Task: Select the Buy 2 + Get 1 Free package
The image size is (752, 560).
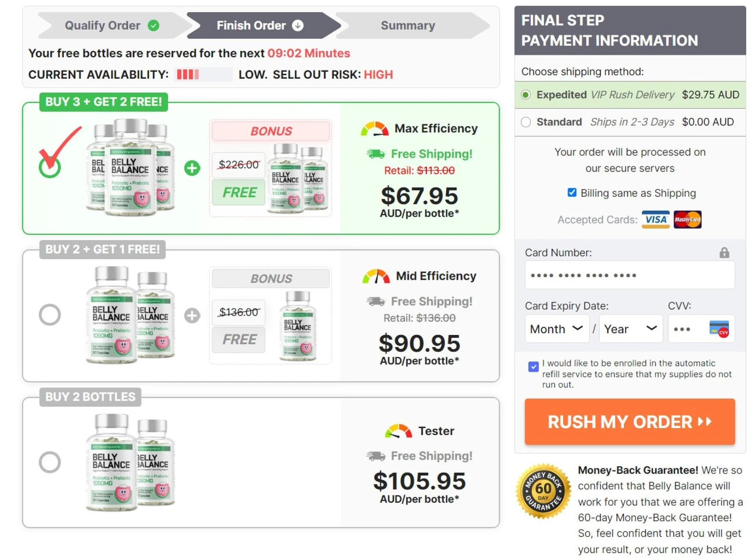Action: tap(50, 314)
